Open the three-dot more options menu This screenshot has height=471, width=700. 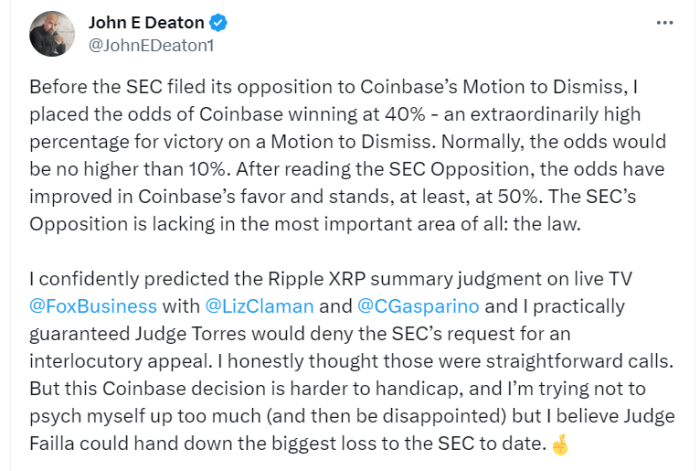point(665,23)
